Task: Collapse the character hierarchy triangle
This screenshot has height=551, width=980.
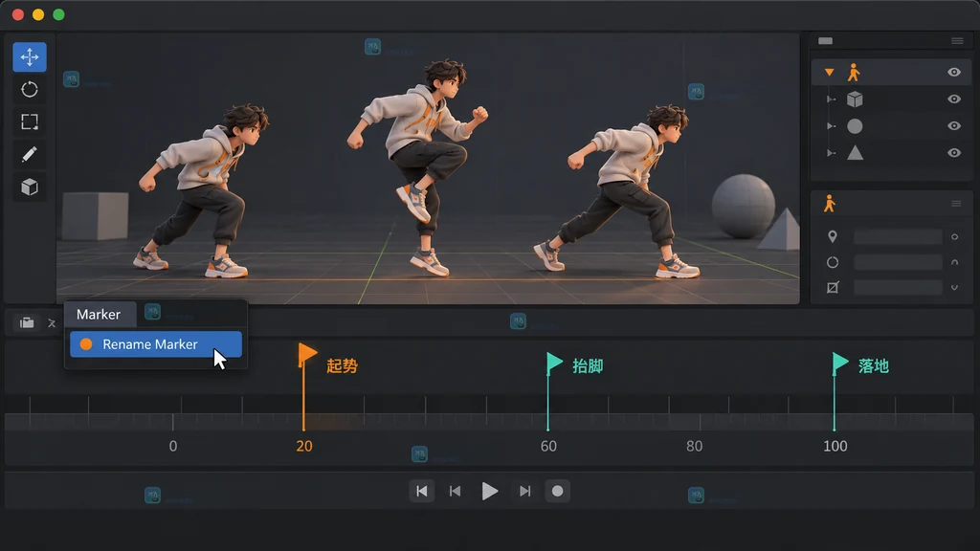Action: (829, 73)
